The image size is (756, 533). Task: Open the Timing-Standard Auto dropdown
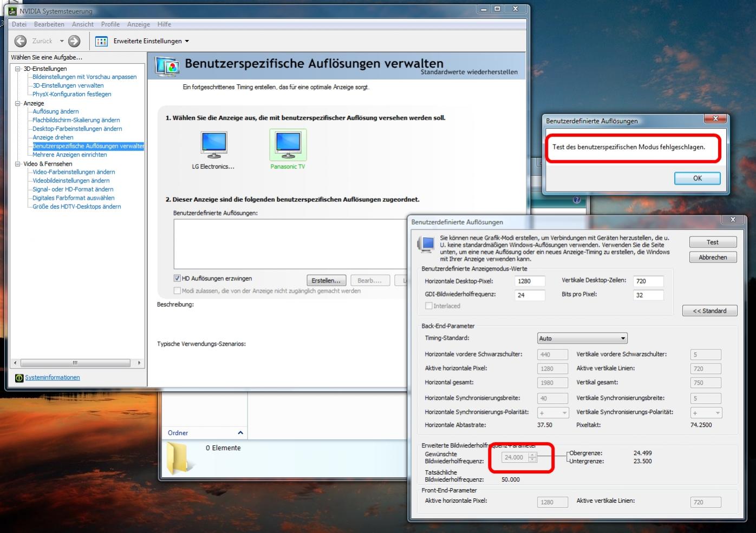tap(582, 338)
